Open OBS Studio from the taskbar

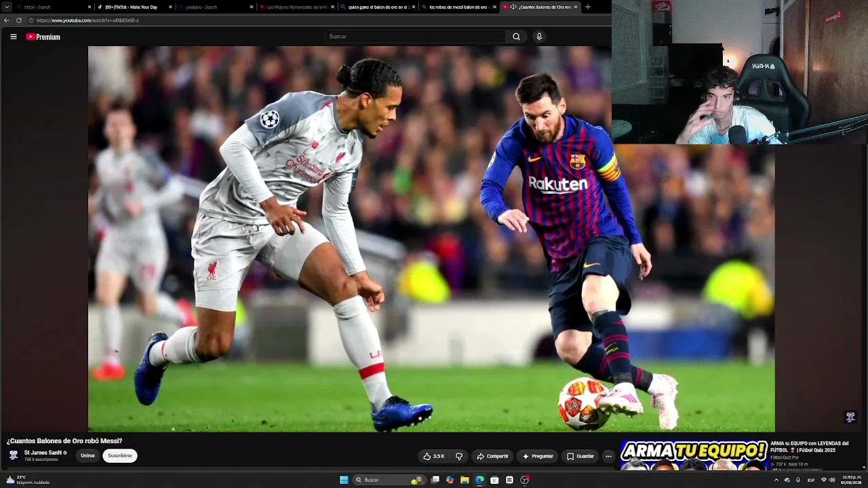[524, 480]
